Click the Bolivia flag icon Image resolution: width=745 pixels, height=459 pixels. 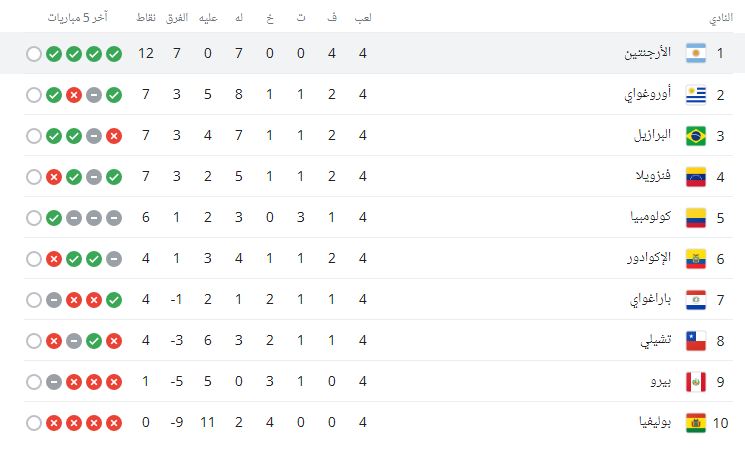tap(696, 423)
